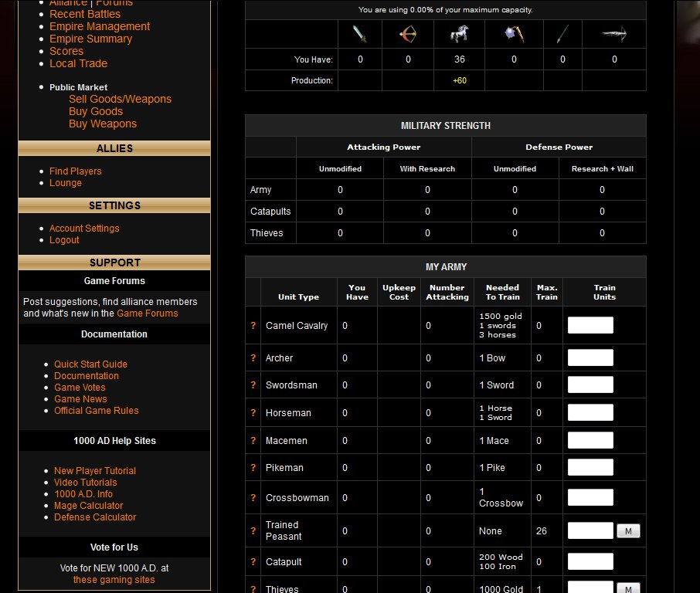Launch the Mage Calculator help site
The image size is (700, 593).
88,506
